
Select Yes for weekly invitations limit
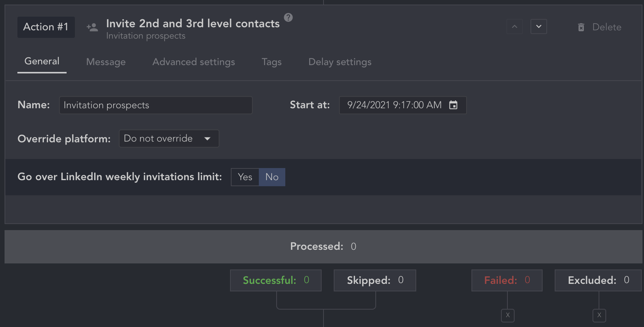(x=245, y=177)
